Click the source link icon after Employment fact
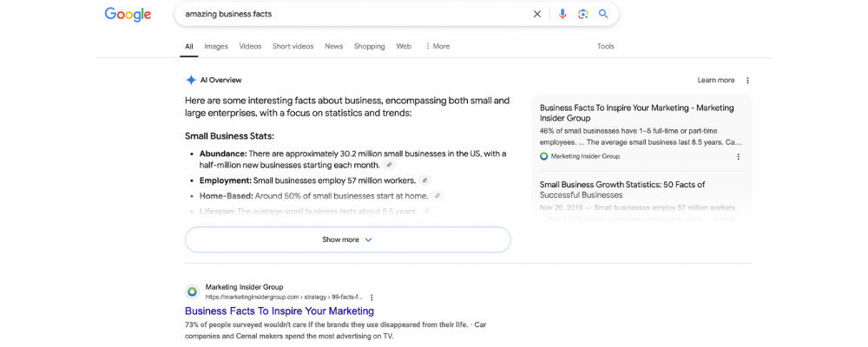868x347 pixels. pos(424,180)
